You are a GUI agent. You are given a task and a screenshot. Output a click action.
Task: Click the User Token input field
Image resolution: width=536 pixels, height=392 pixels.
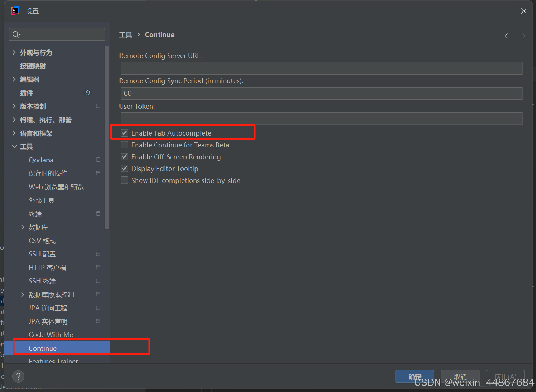tap(321, 119)
